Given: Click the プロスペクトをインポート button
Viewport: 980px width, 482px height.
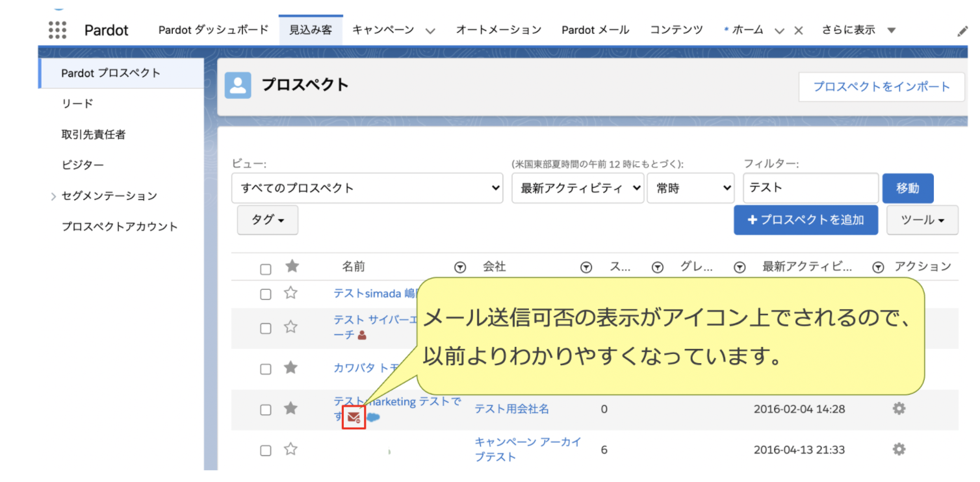Looking at the screenshot, I should point(881,86).
